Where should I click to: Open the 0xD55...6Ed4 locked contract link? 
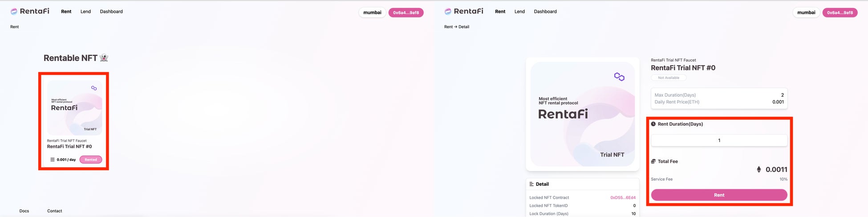click(x=623, y=197)
